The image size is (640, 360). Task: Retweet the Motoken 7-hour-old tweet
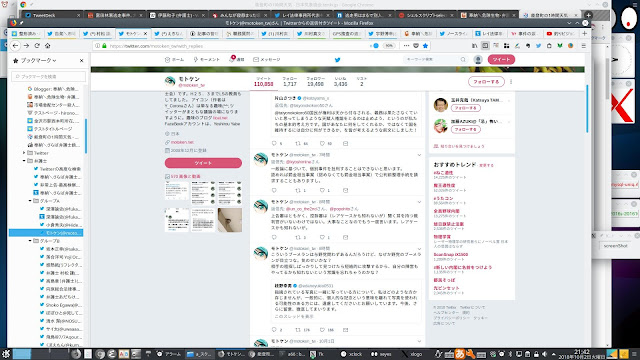coord(298,190)
